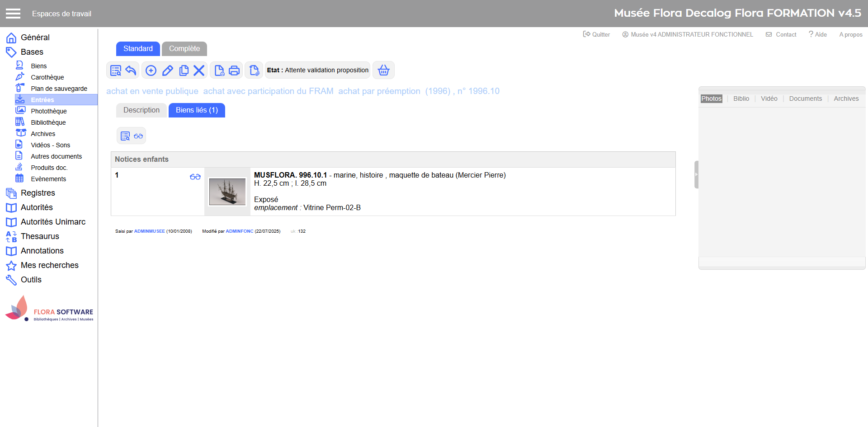Screen dimensions: 868x427
Task: Click the printer icon in the toolbar
Action: pyautogui.click(x=234, y=70)
